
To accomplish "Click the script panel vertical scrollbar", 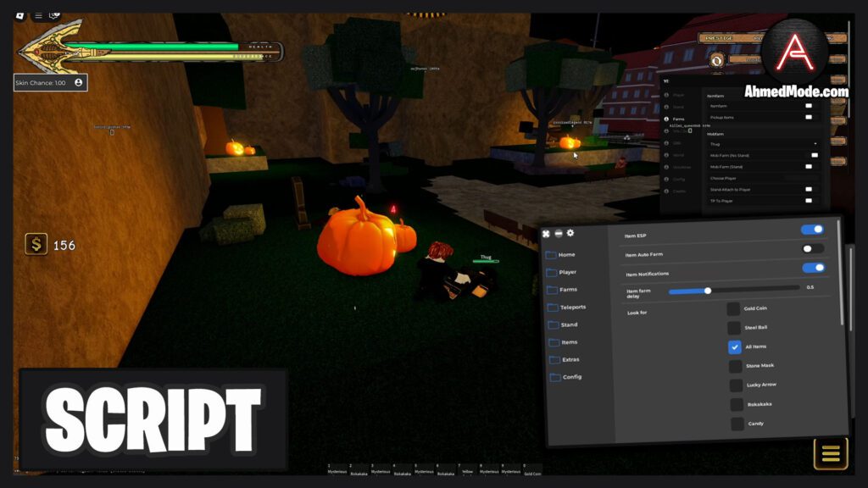I will coord(841,271).
